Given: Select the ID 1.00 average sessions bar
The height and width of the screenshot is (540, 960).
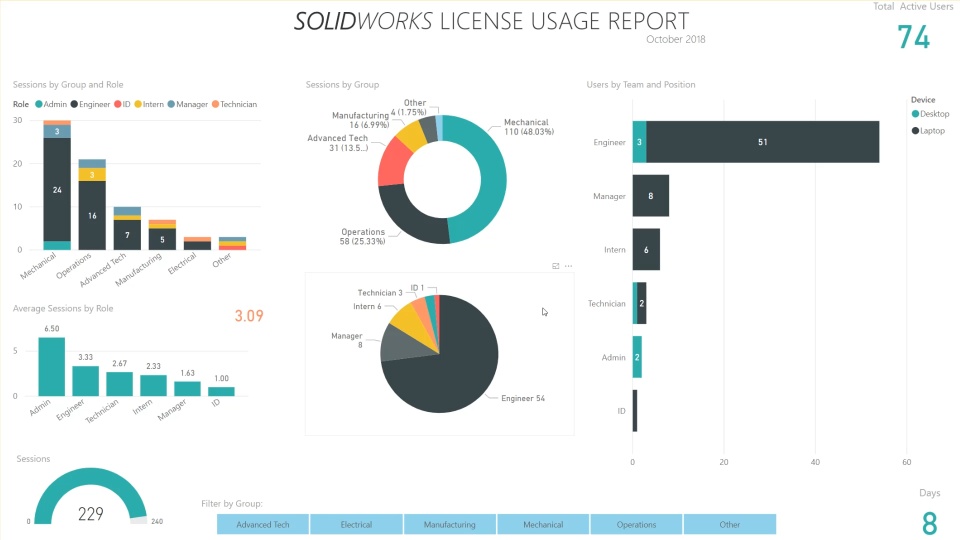Looking at the screenshot, I should tap(221, 391).
